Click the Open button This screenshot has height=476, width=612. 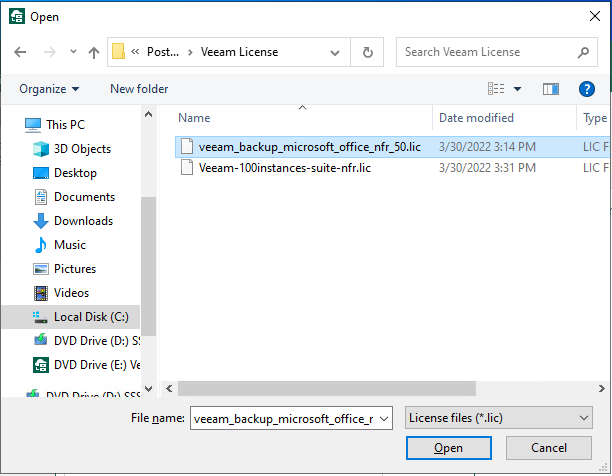[x=448, y=448]
